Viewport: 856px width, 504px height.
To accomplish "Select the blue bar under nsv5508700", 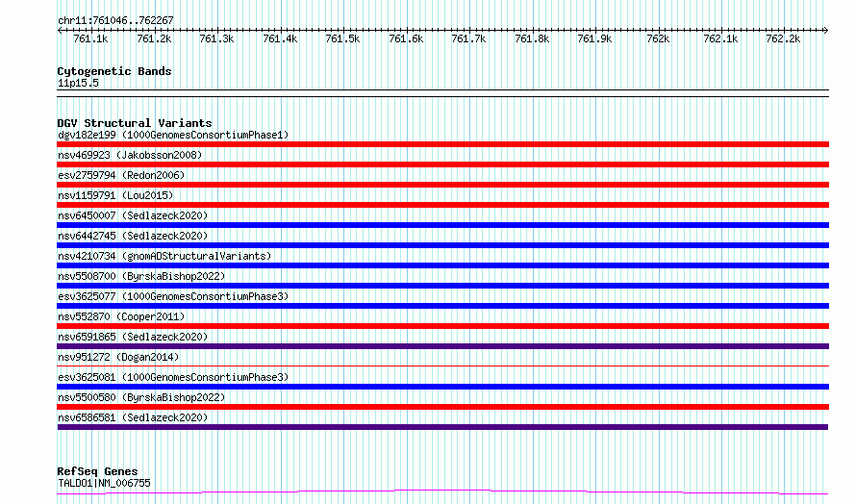I will click(442, 286).
